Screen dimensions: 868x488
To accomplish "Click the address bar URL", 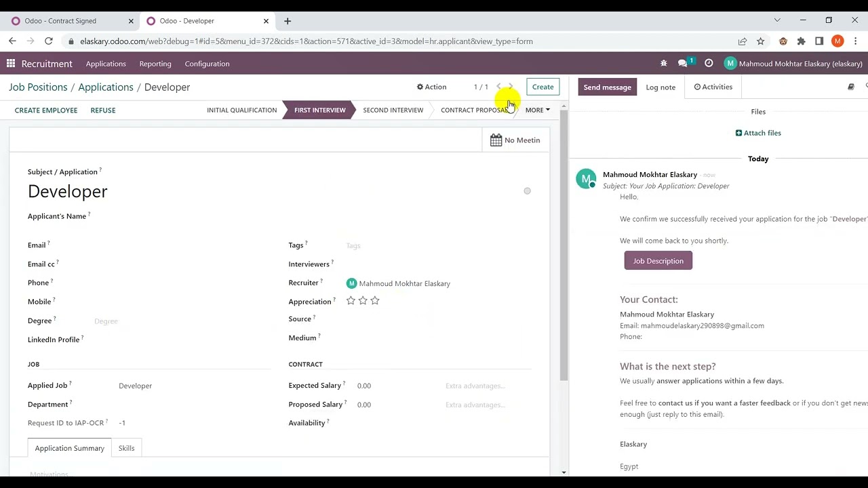I will (307, 41).
